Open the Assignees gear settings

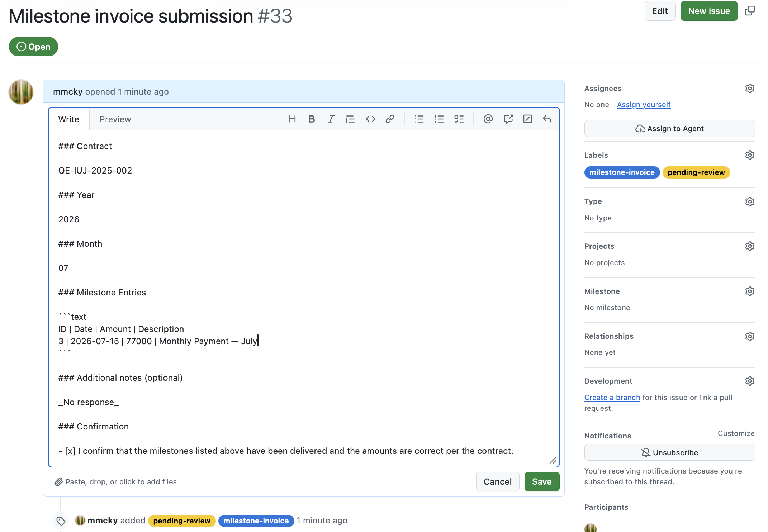point(750,88)
